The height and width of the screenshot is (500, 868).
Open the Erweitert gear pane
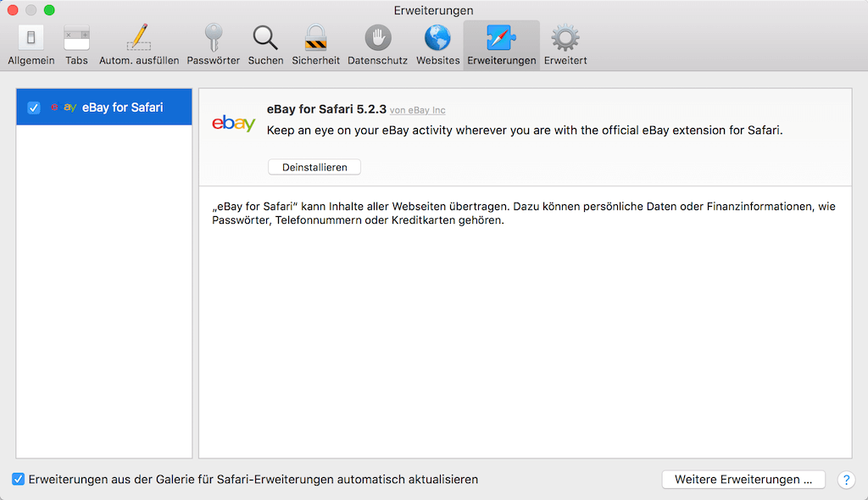(565, 46)
